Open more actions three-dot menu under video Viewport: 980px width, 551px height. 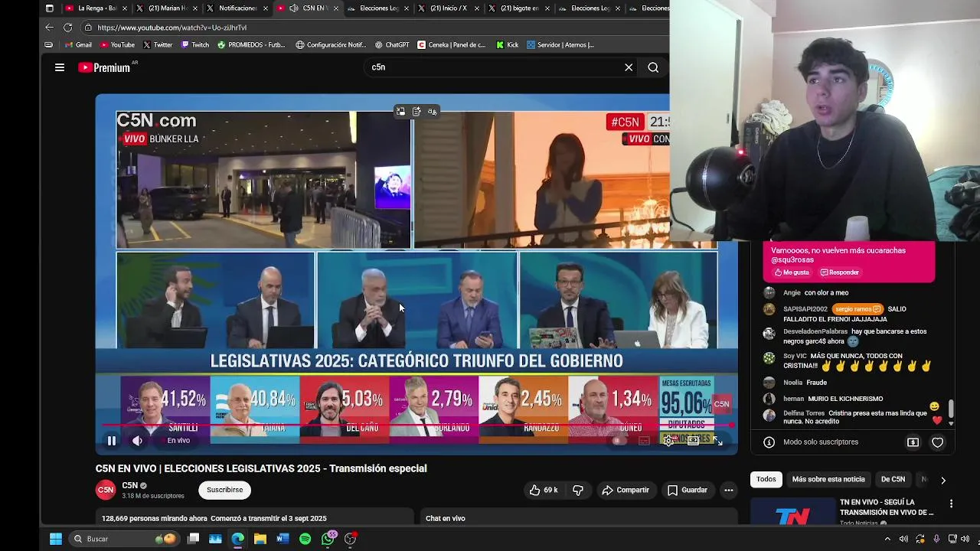pos(729,490)
